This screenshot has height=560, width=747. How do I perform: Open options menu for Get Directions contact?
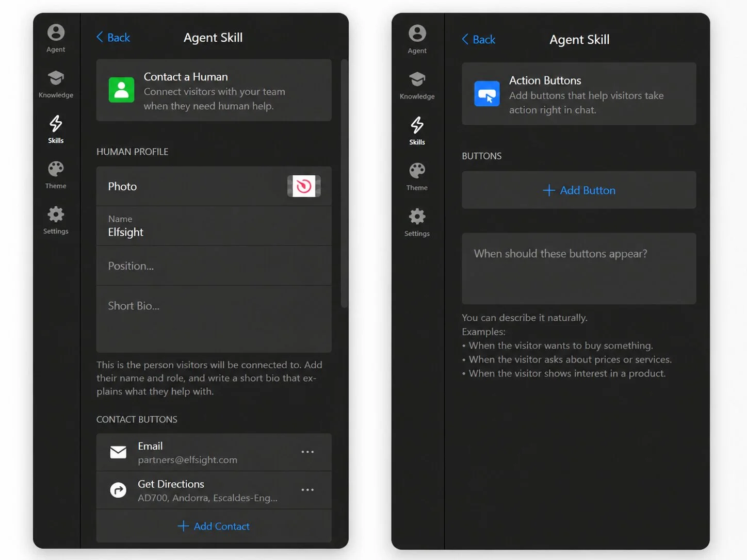307,490
